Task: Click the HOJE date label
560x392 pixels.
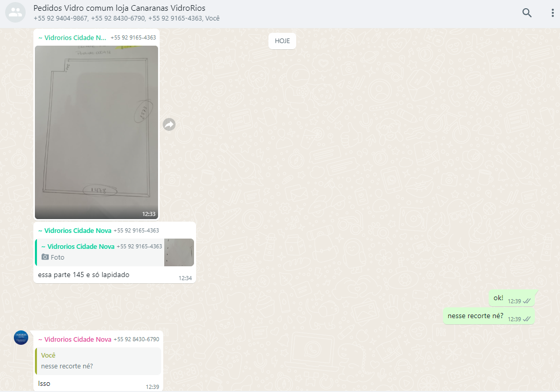Action: [x=282, y=41]
